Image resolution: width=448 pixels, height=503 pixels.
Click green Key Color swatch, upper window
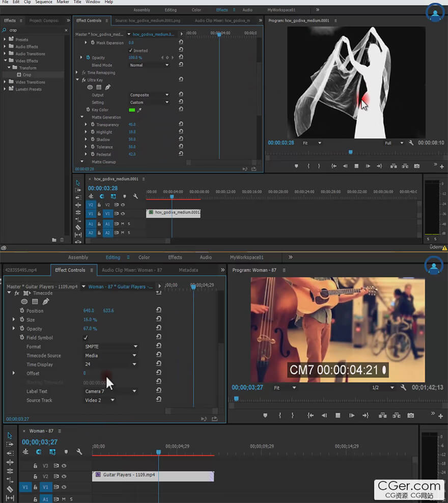132,110
